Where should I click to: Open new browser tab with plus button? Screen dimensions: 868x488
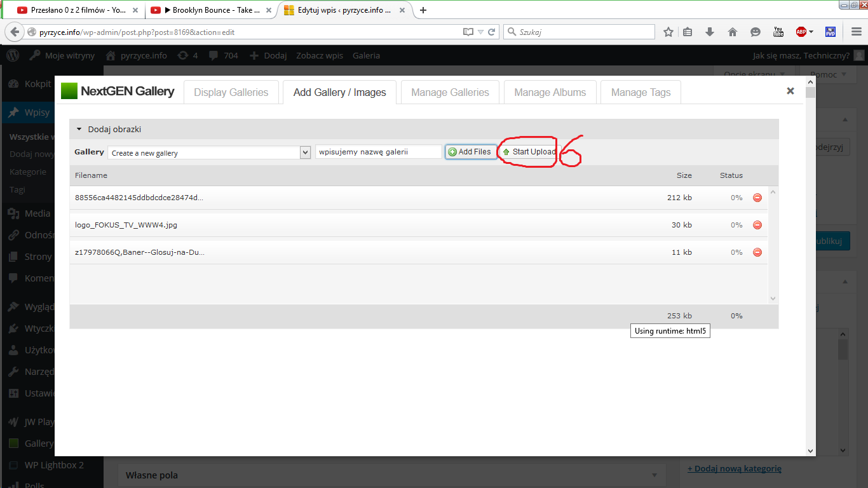[423, 10]
